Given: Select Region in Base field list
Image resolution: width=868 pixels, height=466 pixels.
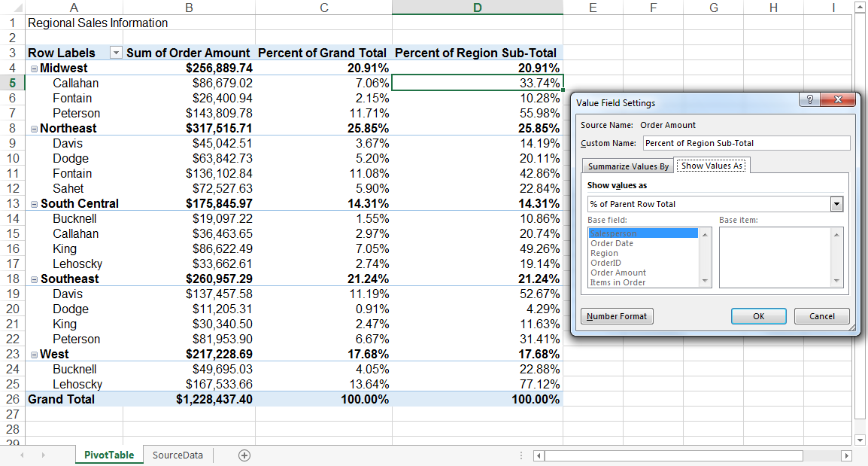Looking at the screenshot, I should pyautogui.click(x=604, y=253).
